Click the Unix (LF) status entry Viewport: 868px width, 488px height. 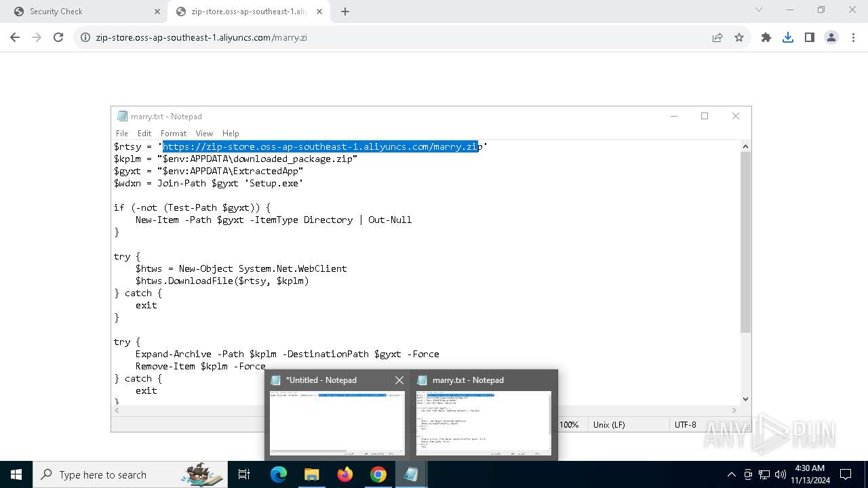609,424
